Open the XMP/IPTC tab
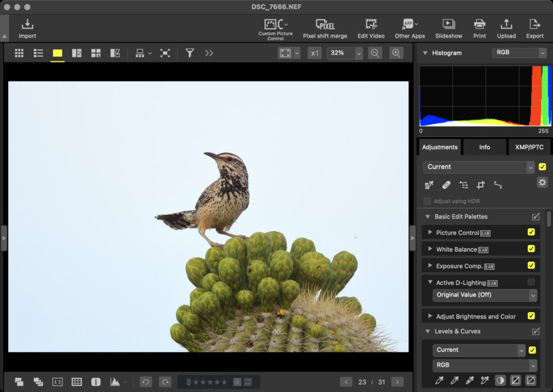 pos(530,147)
